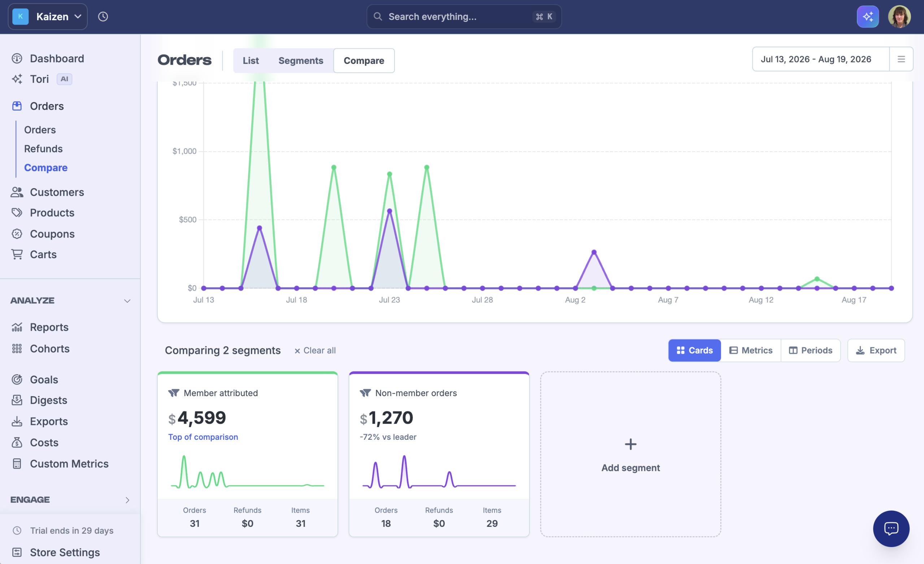Viewport: 924px width, 564px height.
Task: Click the Comparing 2 segments heading
Action: pos(223,350)
